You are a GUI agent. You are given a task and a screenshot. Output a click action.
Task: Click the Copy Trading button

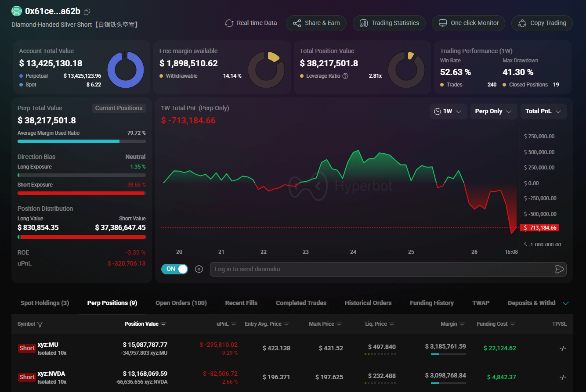[542, 23]
